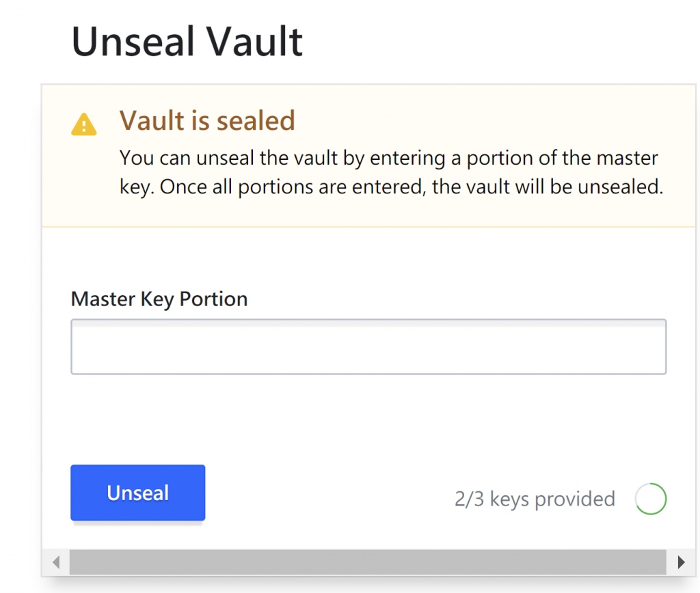The image size is (700, 593).
Task: Click the word 'Unseal' on the blue button
Action: click(137, 493)
